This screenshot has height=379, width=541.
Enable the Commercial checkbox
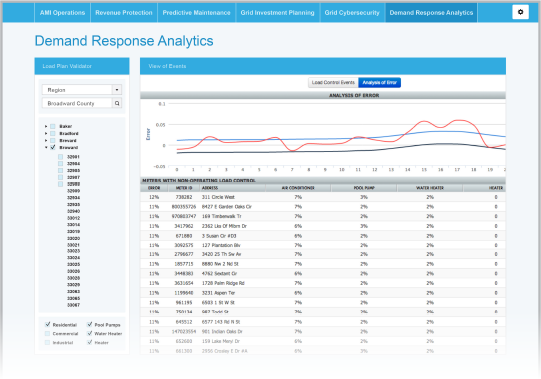pyautogui.click(x=48, y=333)
